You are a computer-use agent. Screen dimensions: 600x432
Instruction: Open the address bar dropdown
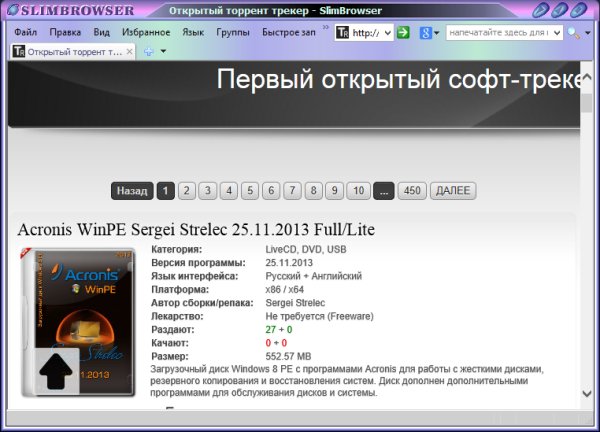(387, 33)
